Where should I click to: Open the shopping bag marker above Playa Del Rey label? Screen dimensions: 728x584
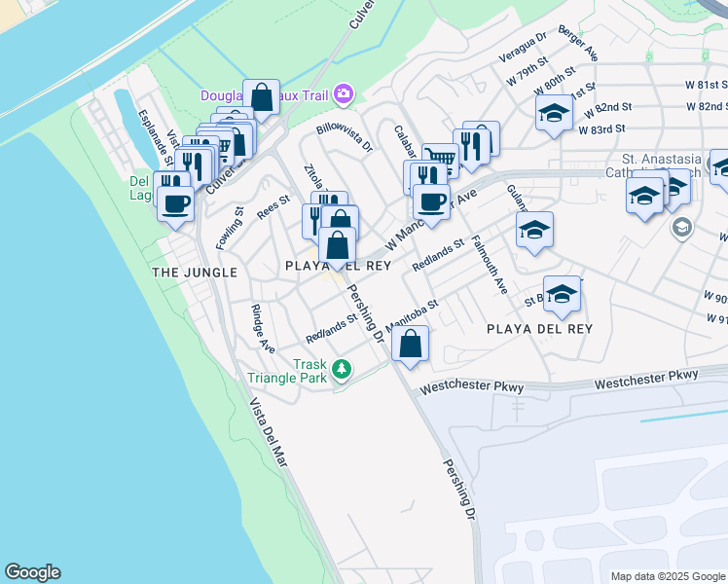click(x=338, y=245)
